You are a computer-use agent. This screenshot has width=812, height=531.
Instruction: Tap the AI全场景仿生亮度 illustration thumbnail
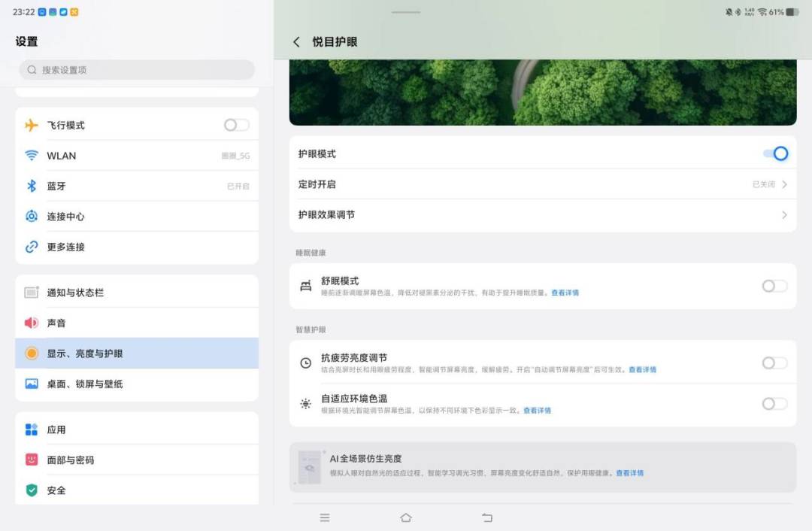point(310,467)
